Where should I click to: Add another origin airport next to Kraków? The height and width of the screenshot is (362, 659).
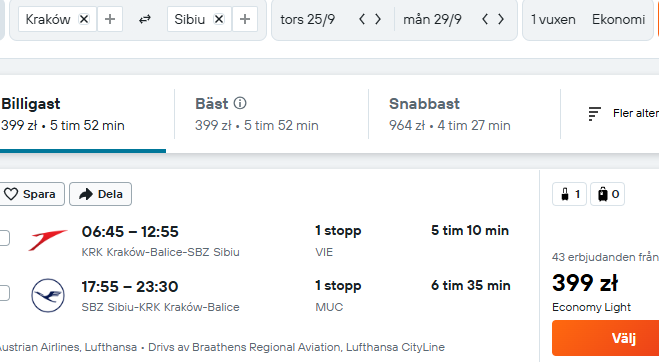pos(110,19)
